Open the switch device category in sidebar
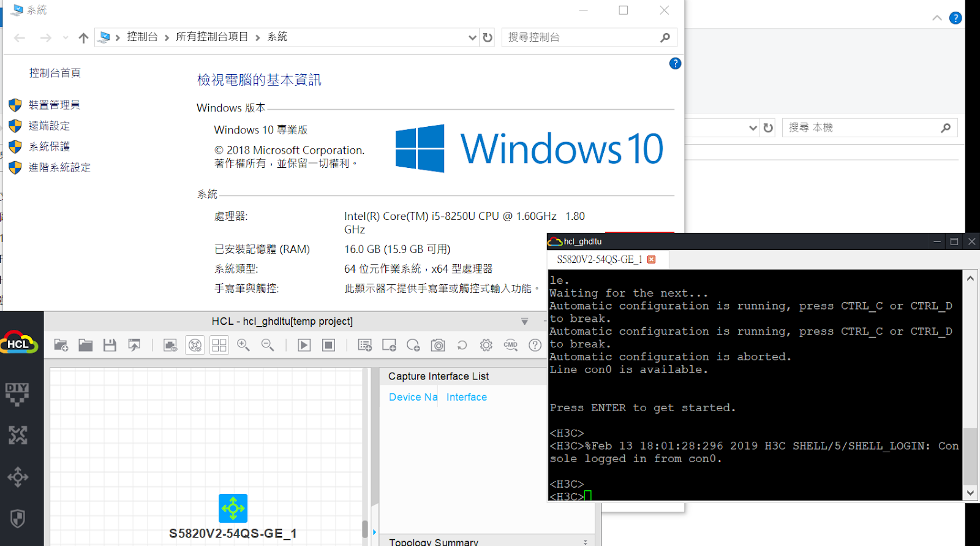 tap(18, 477)
